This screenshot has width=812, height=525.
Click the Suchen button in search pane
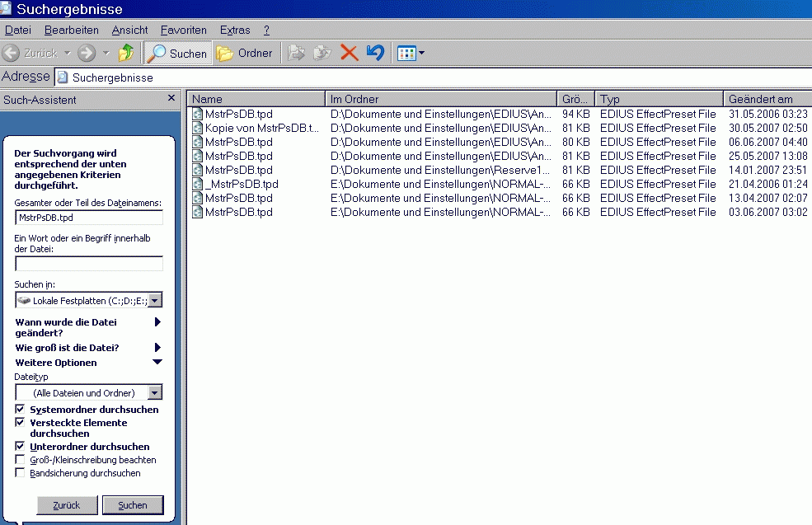133,504
